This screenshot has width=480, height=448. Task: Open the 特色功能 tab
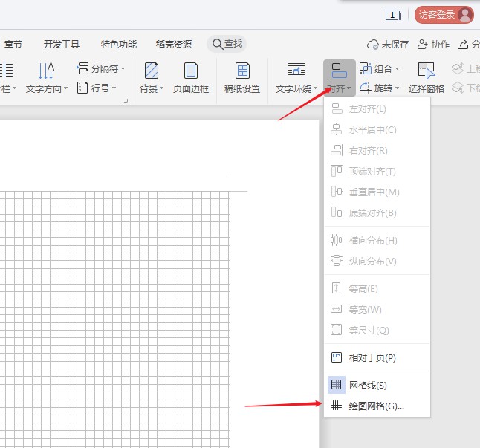119,45
